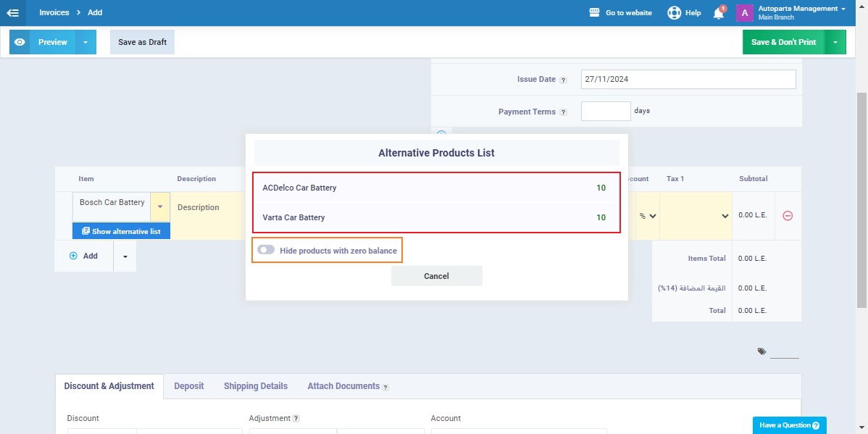Click the Payment Terms days field

(606, 112)
